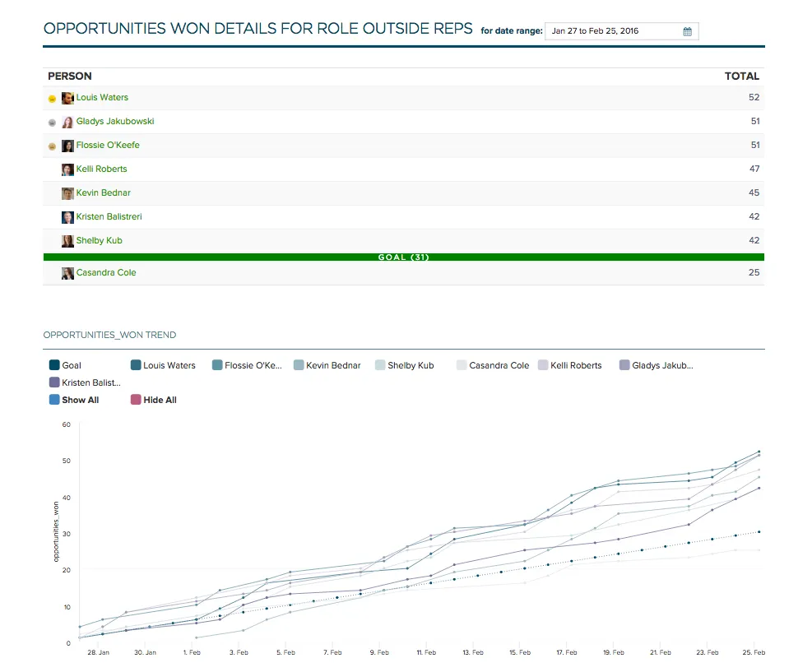Click the PERSON column header
The width and height of the screenshot is (812, 672).
pos(70,76)
